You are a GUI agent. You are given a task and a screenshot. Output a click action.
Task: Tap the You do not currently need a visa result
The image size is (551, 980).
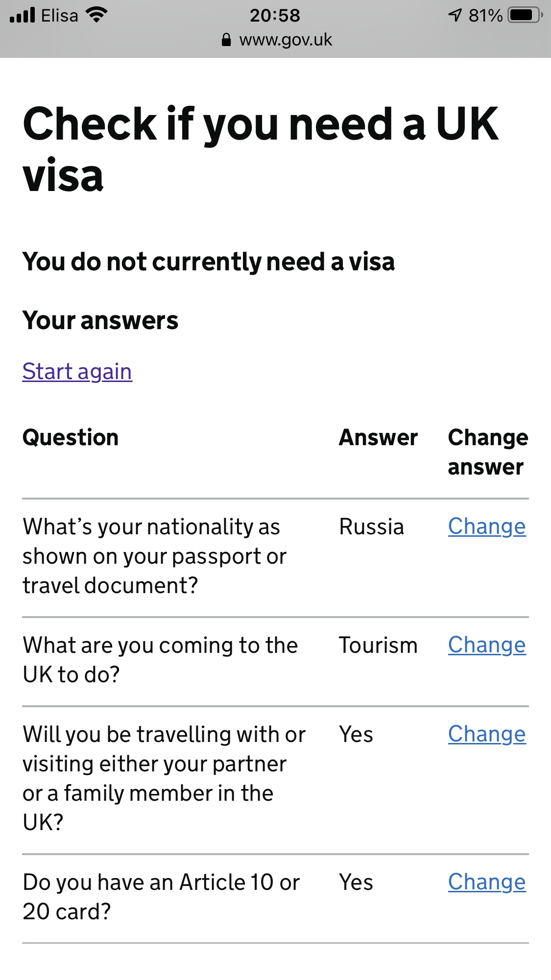(x=208, y=262)
